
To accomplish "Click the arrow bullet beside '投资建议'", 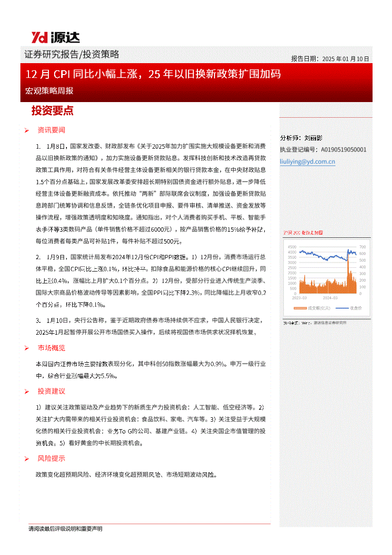I will pyautogui.click(x=27, y=392).
